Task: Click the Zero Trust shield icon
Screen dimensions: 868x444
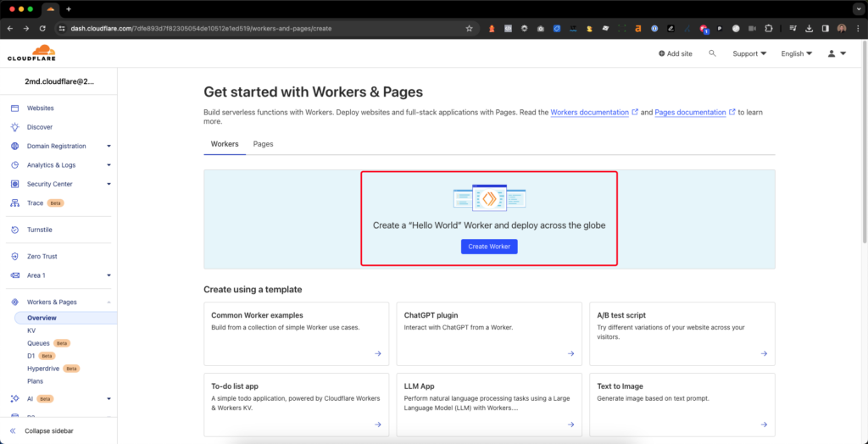Action: tap(15, 257)
